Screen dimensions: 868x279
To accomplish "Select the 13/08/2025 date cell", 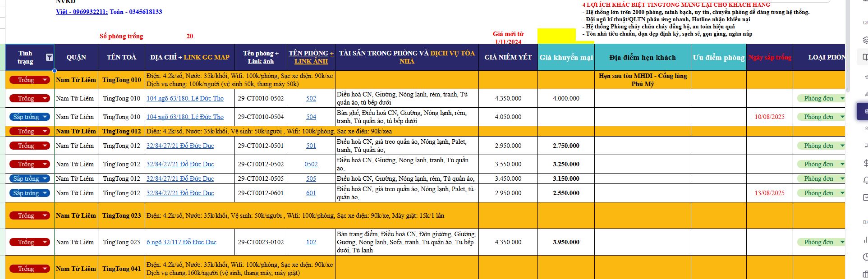I will [769, 193].
